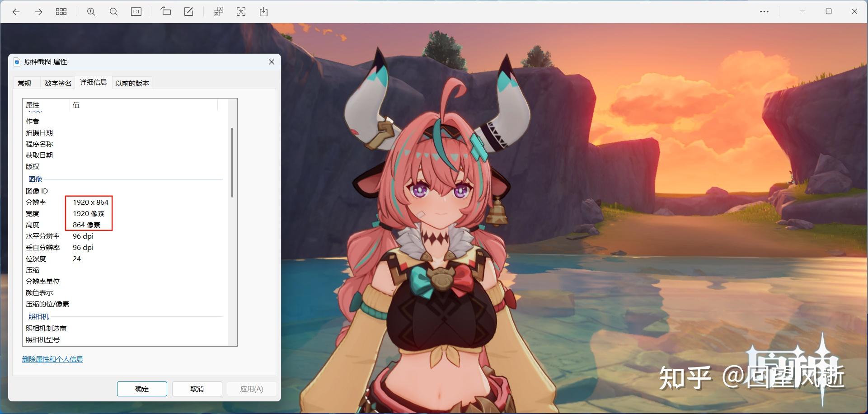Click the 应用(A) button
The image size is (868, 414).
coord(252,389)
